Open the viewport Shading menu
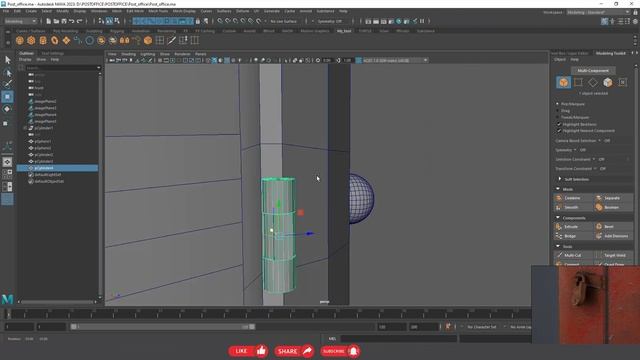The image size is (640, 360). (128, 54)
